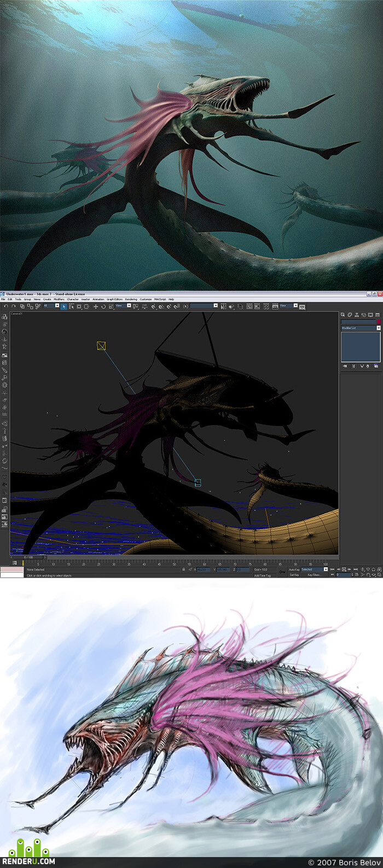
Task: Click the pink MAXScript mini listener
Action: click(12, 569)
